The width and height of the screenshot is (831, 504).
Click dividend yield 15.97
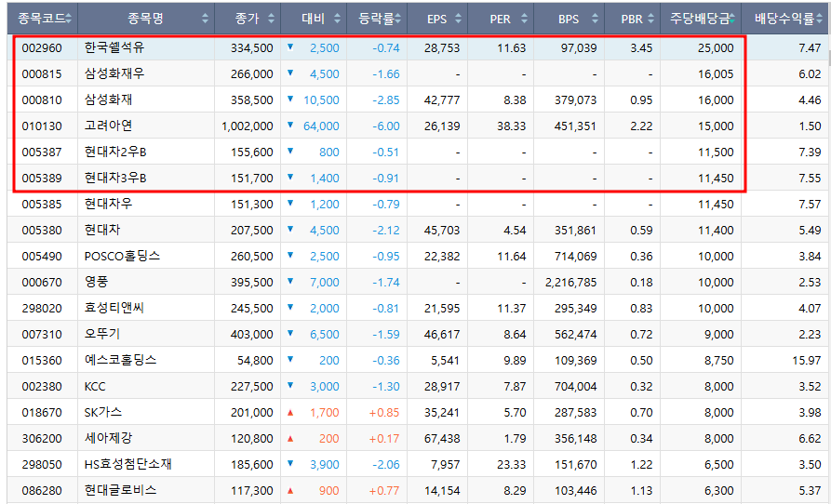807,361
